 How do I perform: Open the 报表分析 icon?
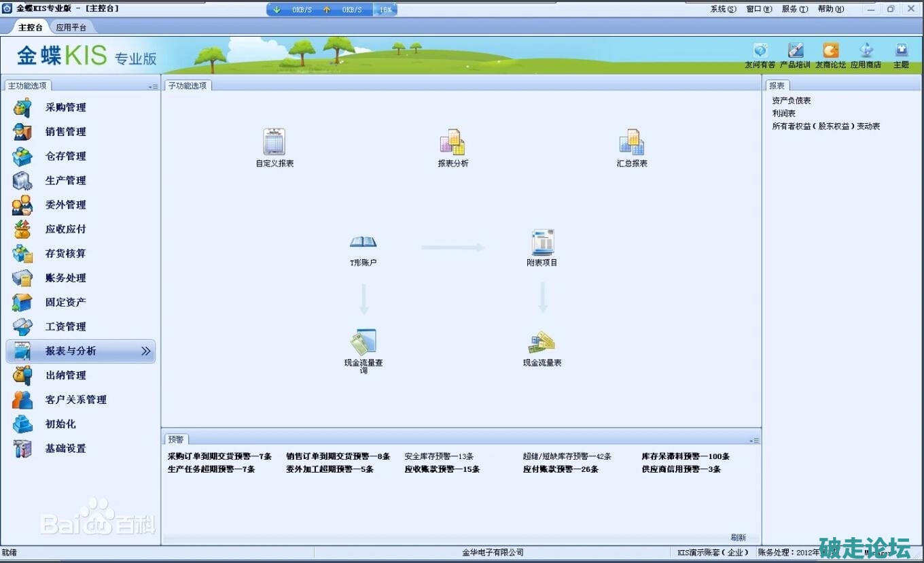pos(452,142)
